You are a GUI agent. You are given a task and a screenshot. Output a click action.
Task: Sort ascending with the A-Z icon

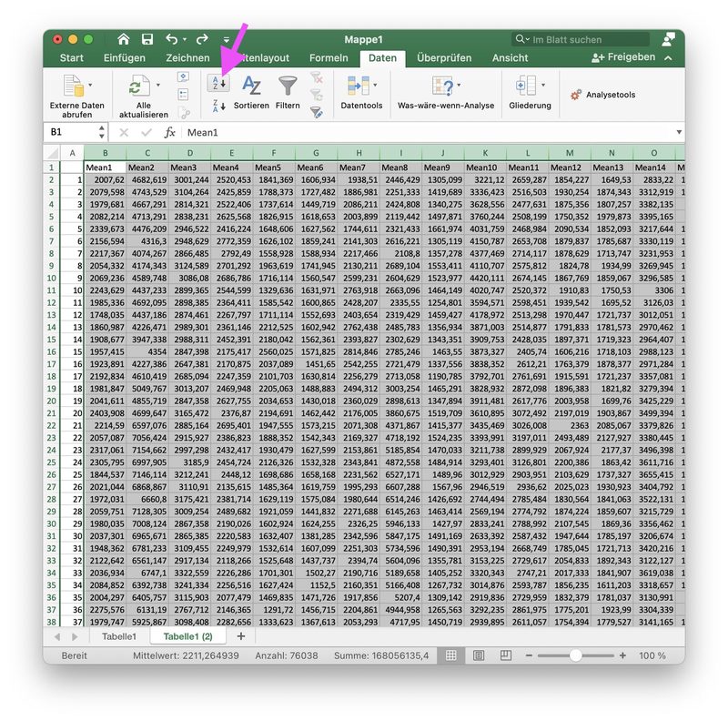(218, 84)
